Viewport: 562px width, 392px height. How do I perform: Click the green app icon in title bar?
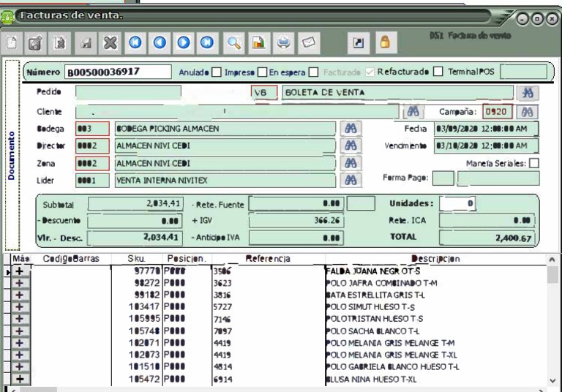tap(7, 16)
